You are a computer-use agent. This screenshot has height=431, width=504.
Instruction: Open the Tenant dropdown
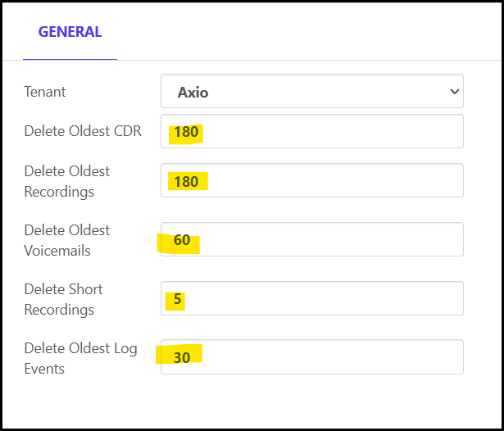click(x=311, y=92)
